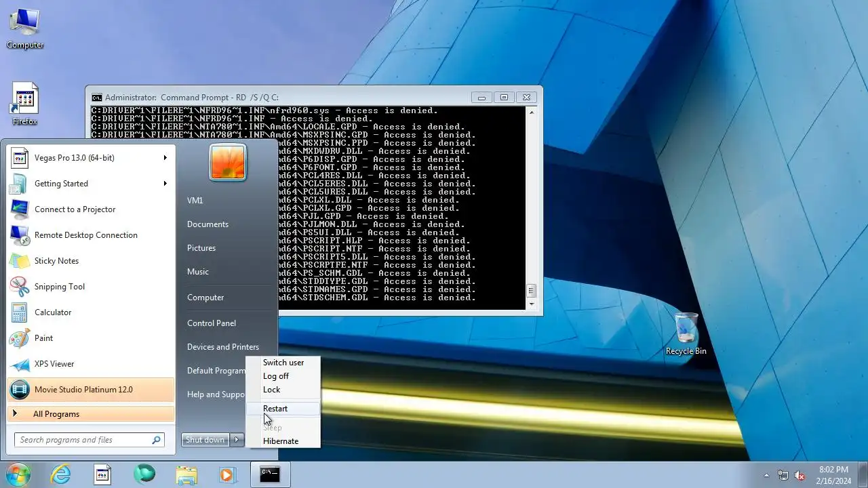Expand All Programs list
Screen dimensions: 868x488
(x=91, y=414)
